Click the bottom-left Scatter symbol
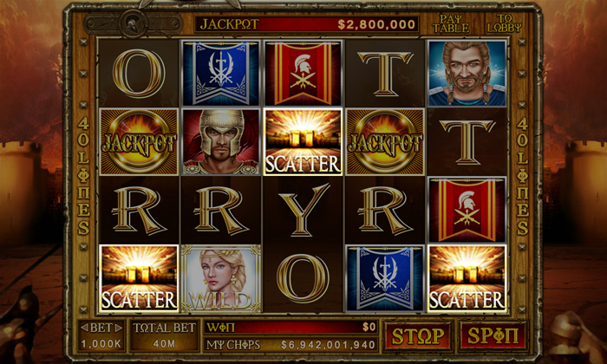 (139, 278)
